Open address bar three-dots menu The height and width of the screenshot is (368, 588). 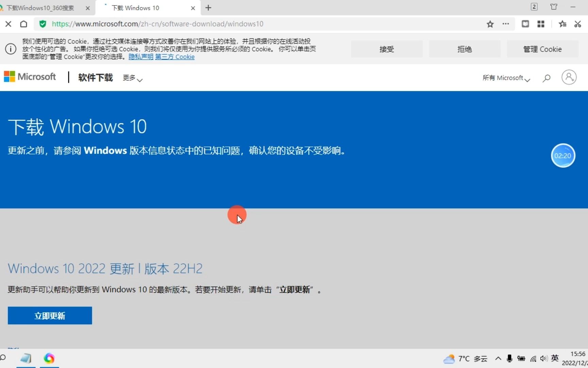[506, 24]
